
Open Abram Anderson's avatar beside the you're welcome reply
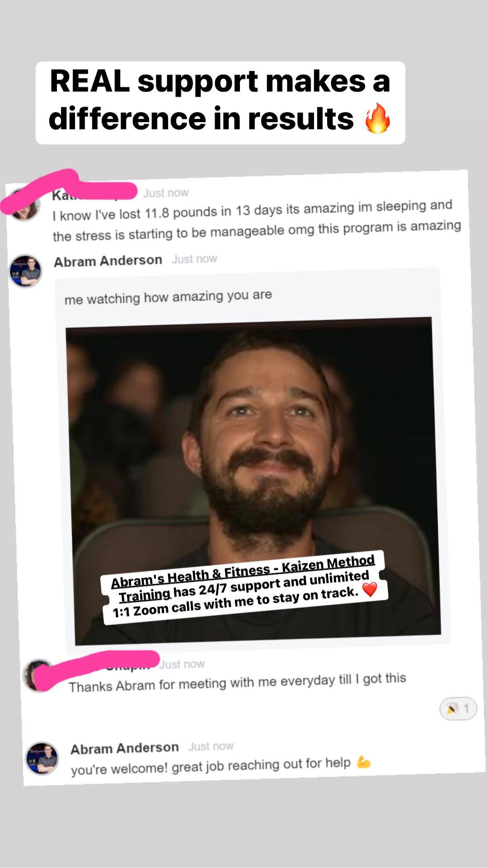click(42, 758)
